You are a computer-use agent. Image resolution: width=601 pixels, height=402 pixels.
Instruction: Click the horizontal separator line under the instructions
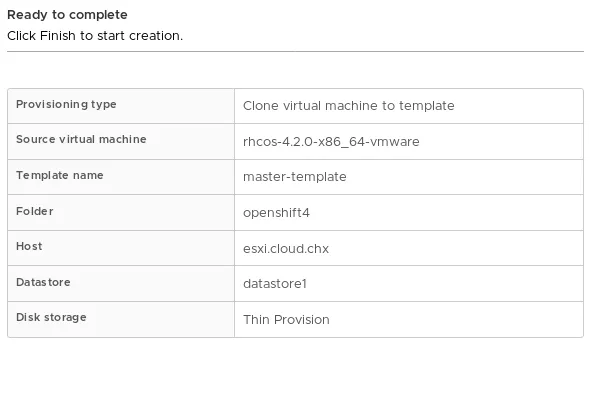coord(295,51)
